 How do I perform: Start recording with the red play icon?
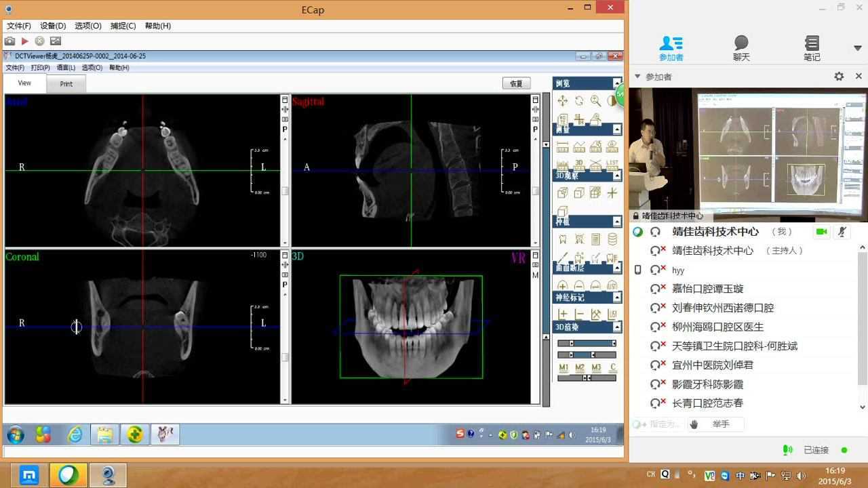(x=25, y=41)
